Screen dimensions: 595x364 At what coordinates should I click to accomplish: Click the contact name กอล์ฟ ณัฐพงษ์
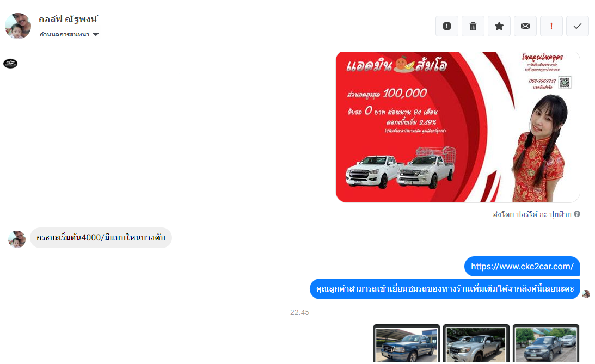(x=68, y=20)
